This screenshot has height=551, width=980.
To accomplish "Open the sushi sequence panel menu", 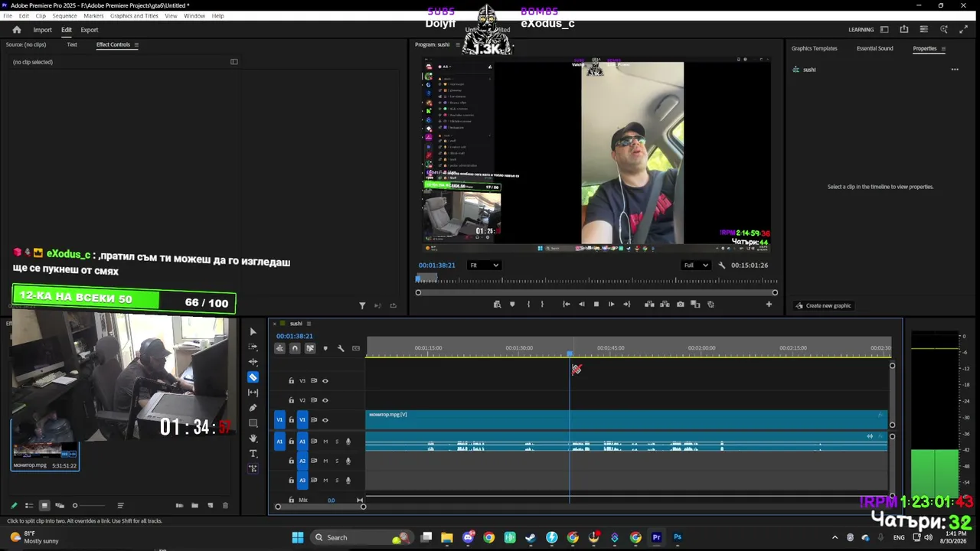I will coord(308,324).
